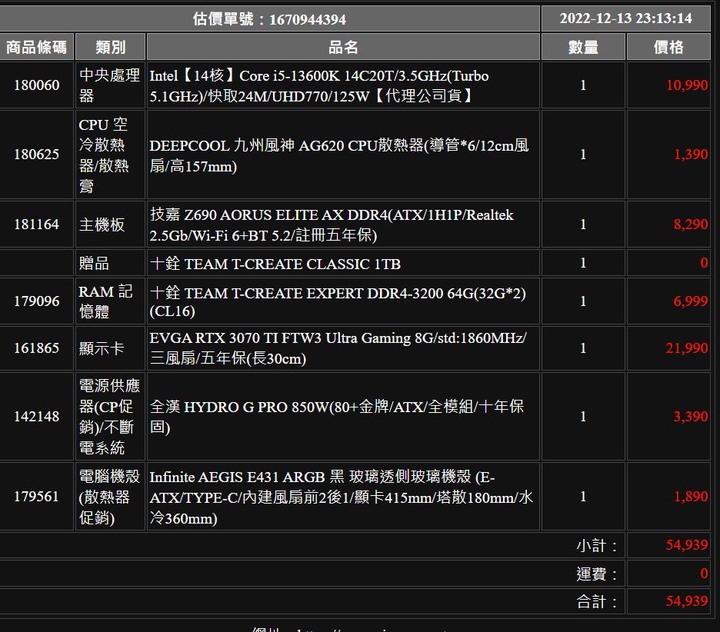Click the quantity cell in the 贈品 row
Screen dimensions: 720x632
coord(583,263)
